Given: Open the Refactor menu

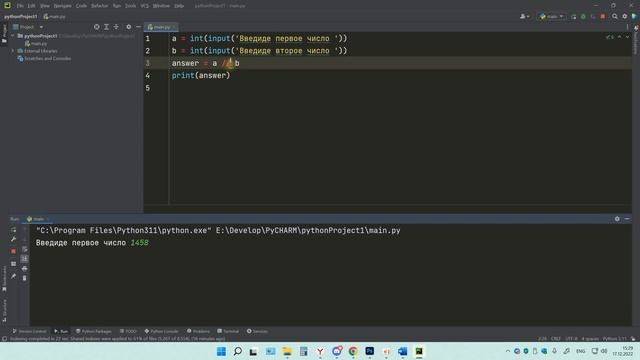Looking at the screenshot, I should [x=100, y=6].
